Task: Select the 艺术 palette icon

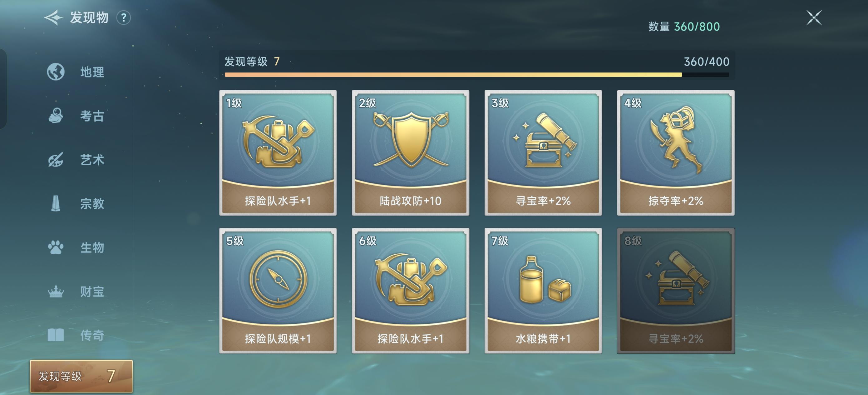Action: click(56, 160)
